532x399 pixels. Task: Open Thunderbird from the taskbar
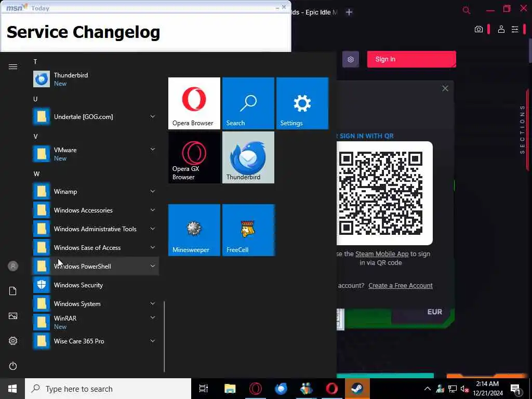[281, 389]
